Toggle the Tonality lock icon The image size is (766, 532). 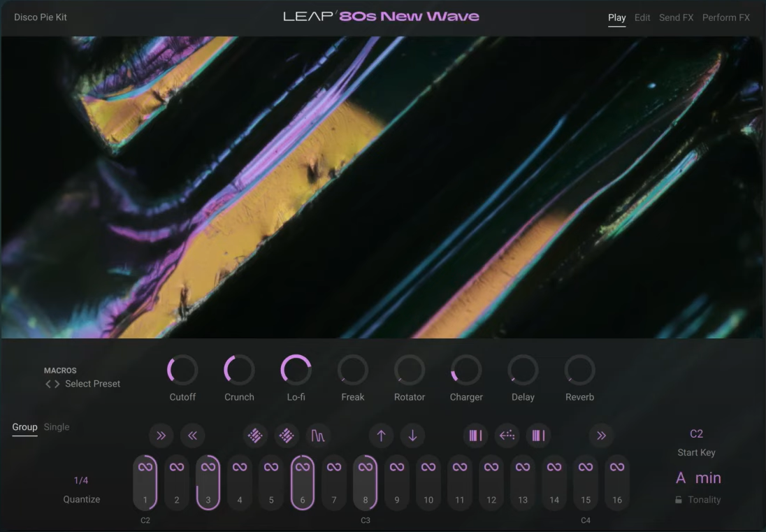point(678,500)
